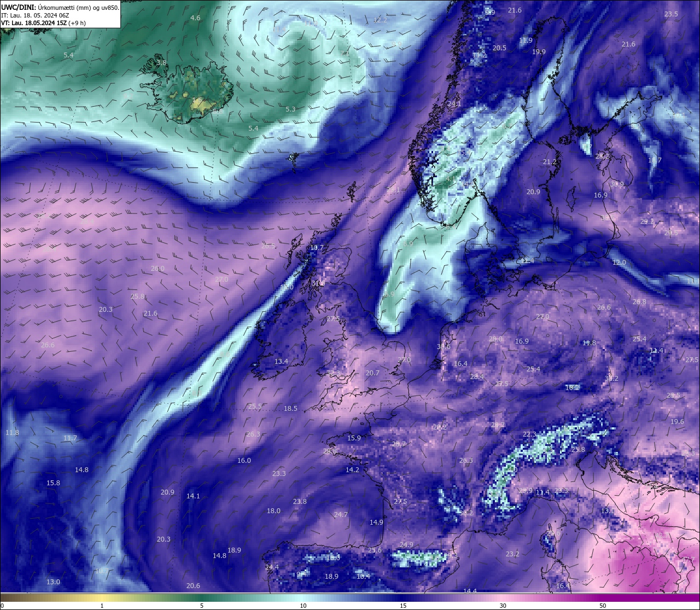Click the value '23.5' on the map
This screenshot has width=700, height=610.
(671, 14)
